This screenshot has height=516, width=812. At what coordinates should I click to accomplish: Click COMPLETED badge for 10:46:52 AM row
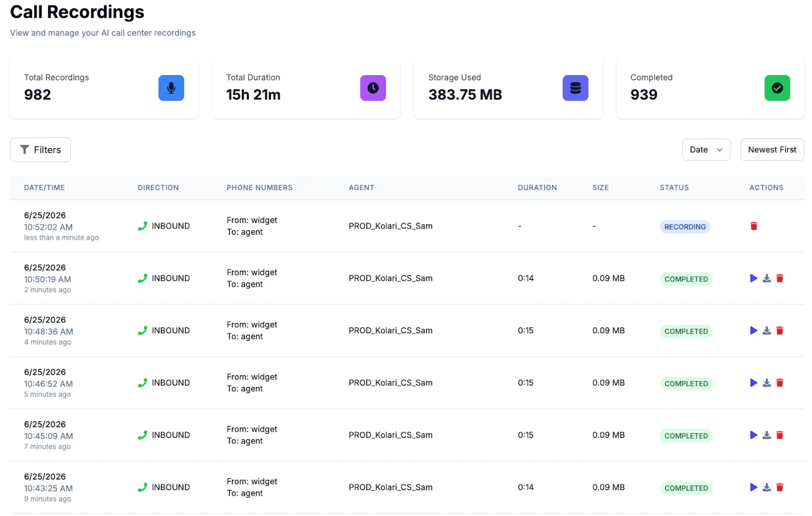click(686, 384)
